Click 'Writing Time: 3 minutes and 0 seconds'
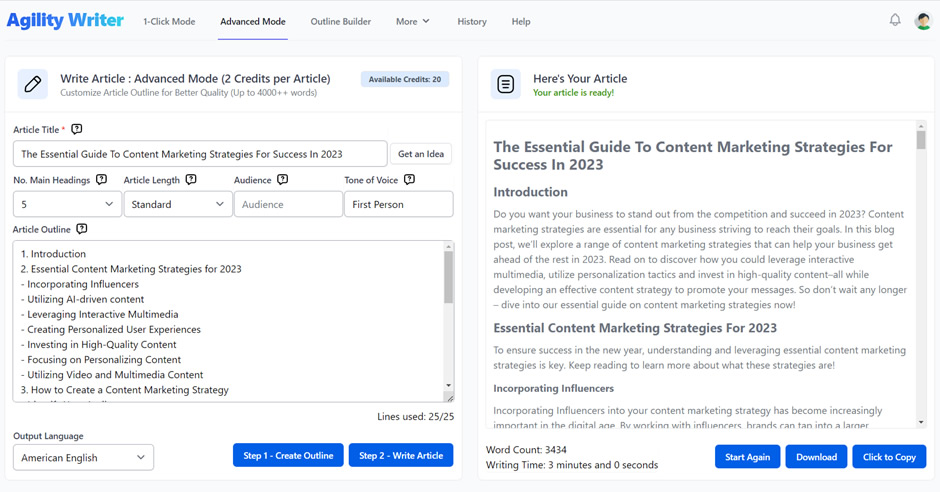The image size is (940, 492). coord(571,465)
